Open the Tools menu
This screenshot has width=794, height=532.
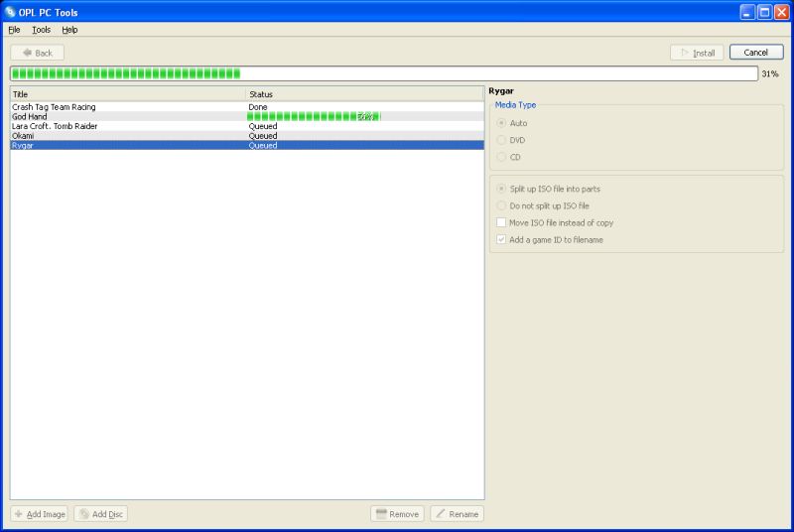tap(41, 30)
